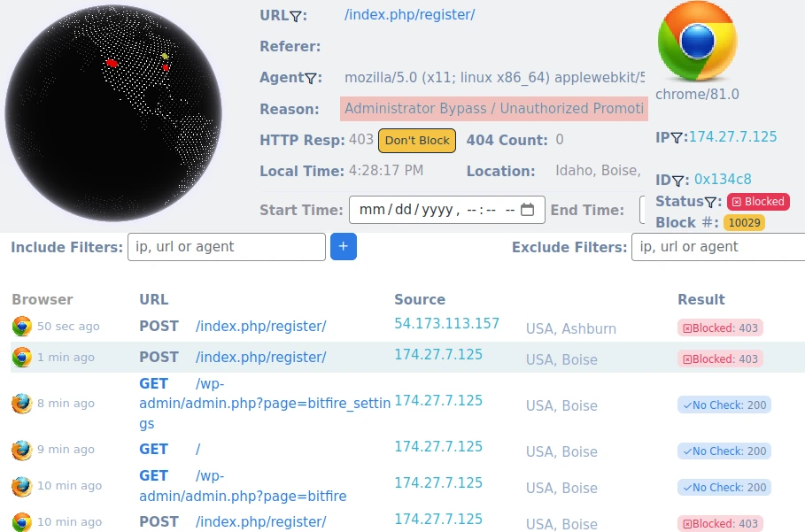805x532 pixels.
Task: Click the Firefox icon in the 8 min ago row
Action: (x=21, y=404)
